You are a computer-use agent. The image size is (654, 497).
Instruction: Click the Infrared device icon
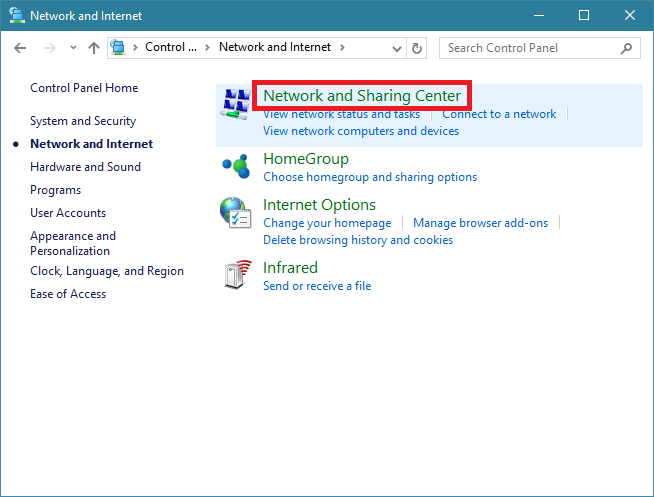coord(238,275)
